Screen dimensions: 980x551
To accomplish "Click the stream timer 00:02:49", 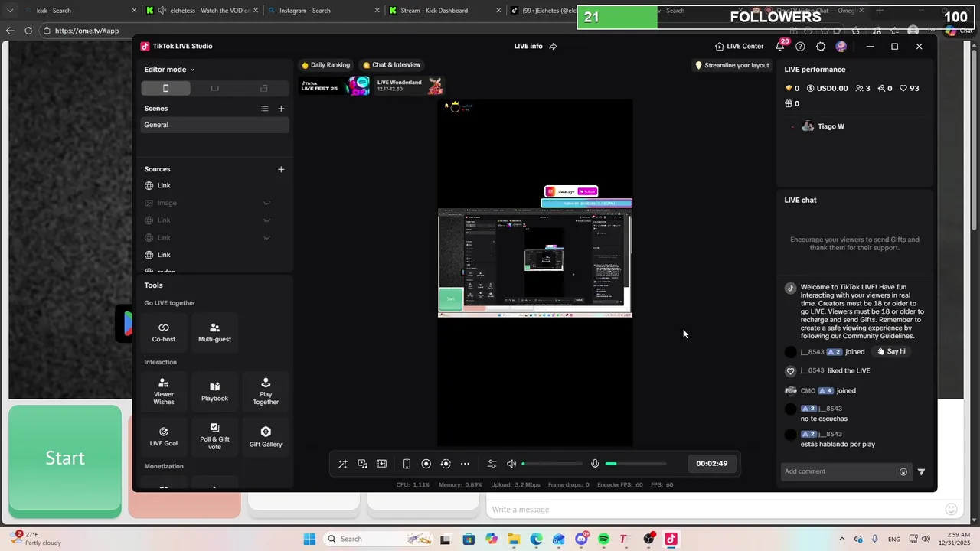I will [711, 463].
